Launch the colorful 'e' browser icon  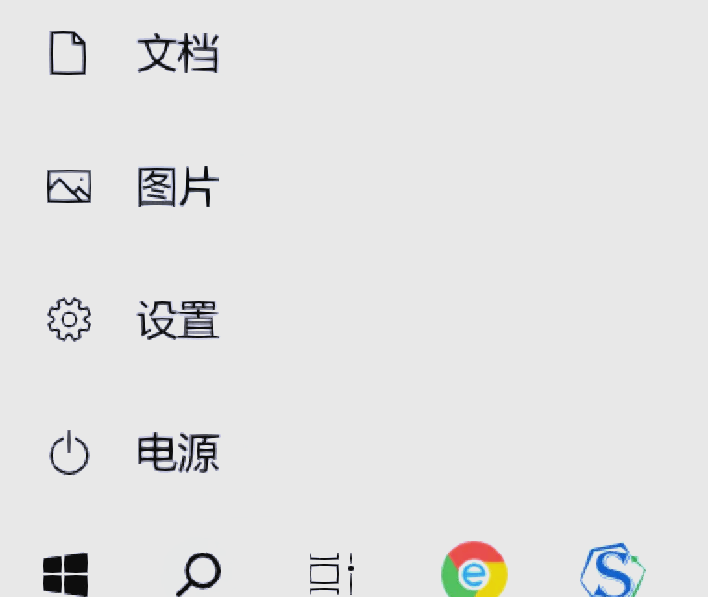474,570
